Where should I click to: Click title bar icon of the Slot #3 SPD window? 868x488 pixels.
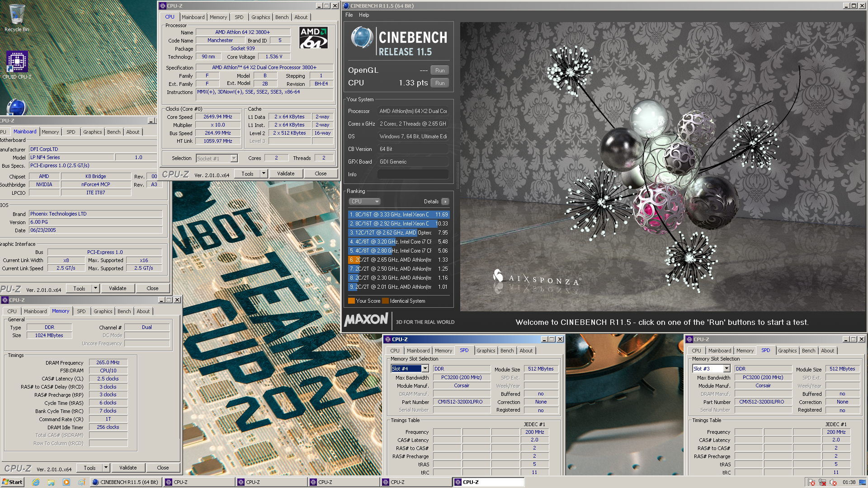689,339
